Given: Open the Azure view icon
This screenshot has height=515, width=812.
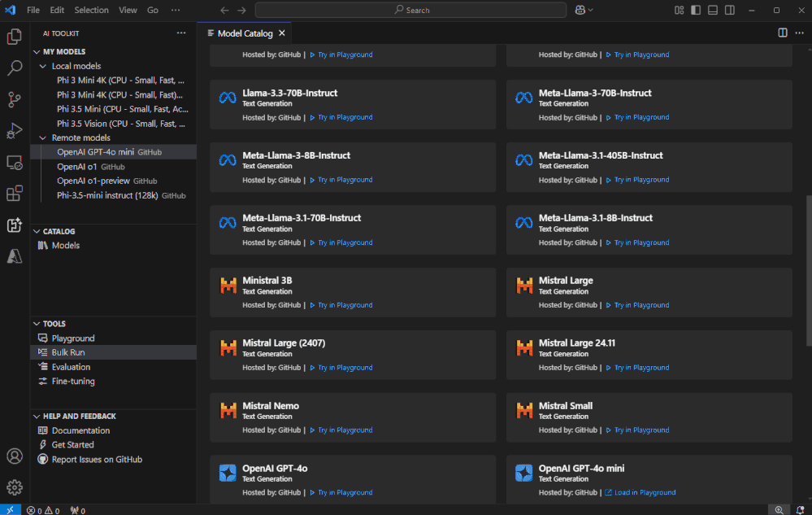Looking at the screenshot, I should (15, 256).
